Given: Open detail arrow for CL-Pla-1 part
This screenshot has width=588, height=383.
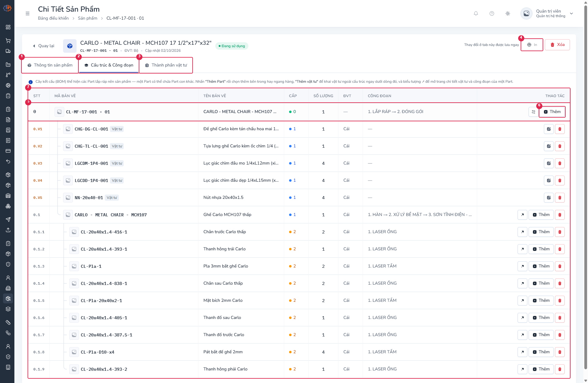Looking at the screenshot, I should coord(522,266).
